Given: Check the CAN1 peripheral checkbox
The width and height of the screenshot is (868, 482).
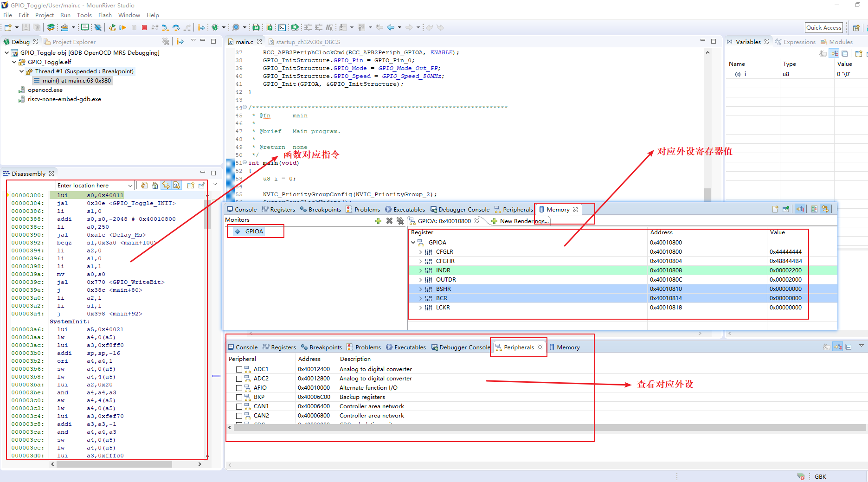Looking at the screenshot, I should pos(239,406).
